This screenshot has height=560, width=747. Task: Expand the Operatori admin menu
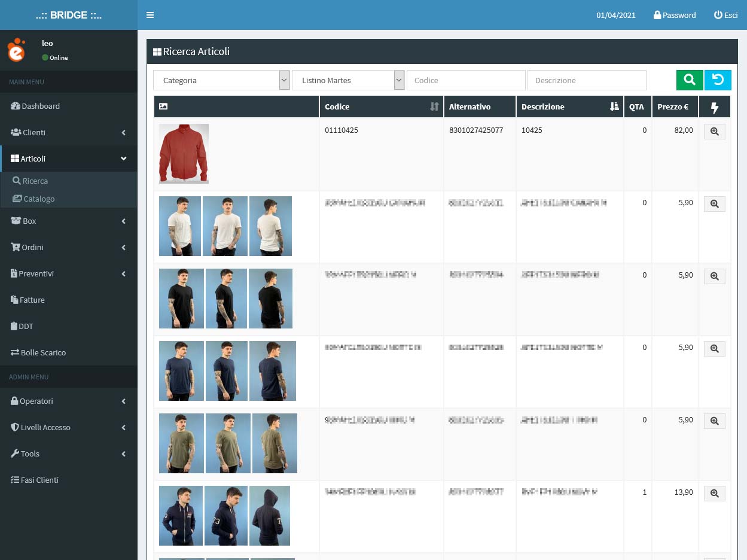tap(69, 401)
